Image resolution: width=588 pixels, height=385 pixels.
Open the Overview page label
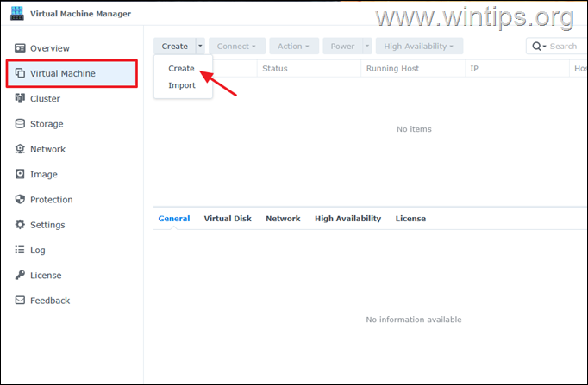(x=50, y=48)
